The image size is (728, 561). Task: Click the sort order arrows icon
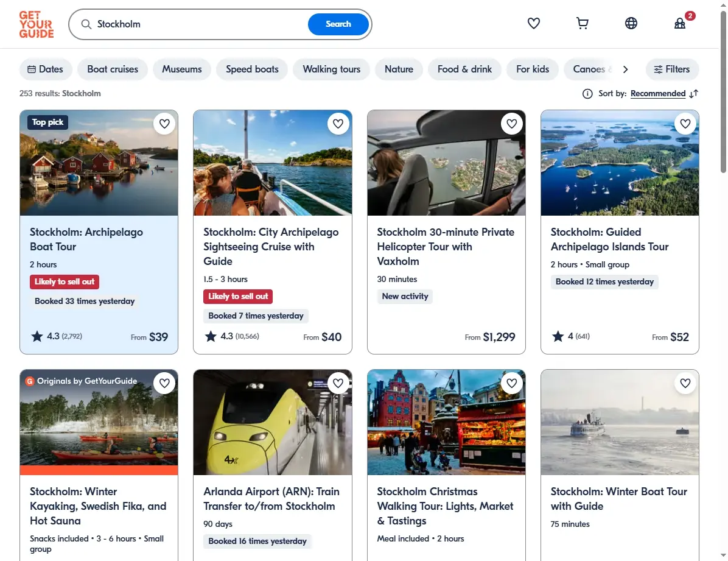coord(694,94)
